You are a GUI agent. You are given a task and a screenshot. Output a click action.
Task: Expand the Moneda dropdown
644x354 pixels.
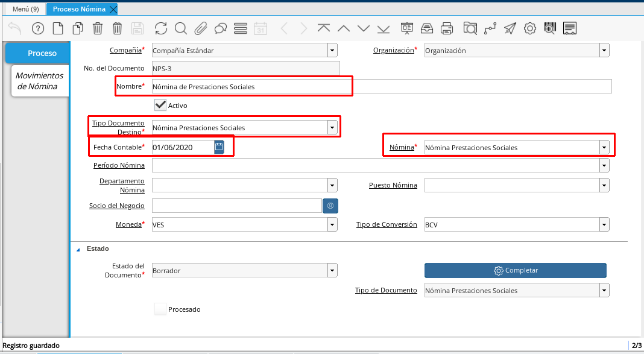coord(332,224)
